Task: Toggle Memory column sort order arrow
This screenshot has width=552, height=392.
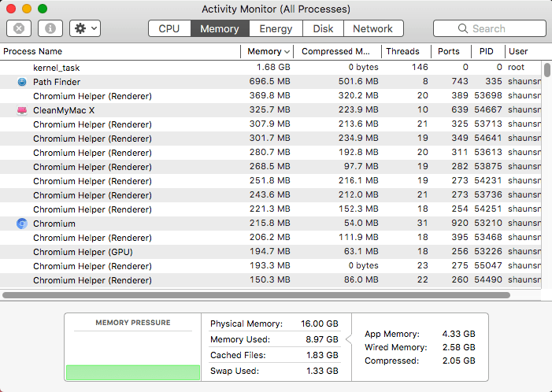Action: pyautogui.click(x=287, y=52)
